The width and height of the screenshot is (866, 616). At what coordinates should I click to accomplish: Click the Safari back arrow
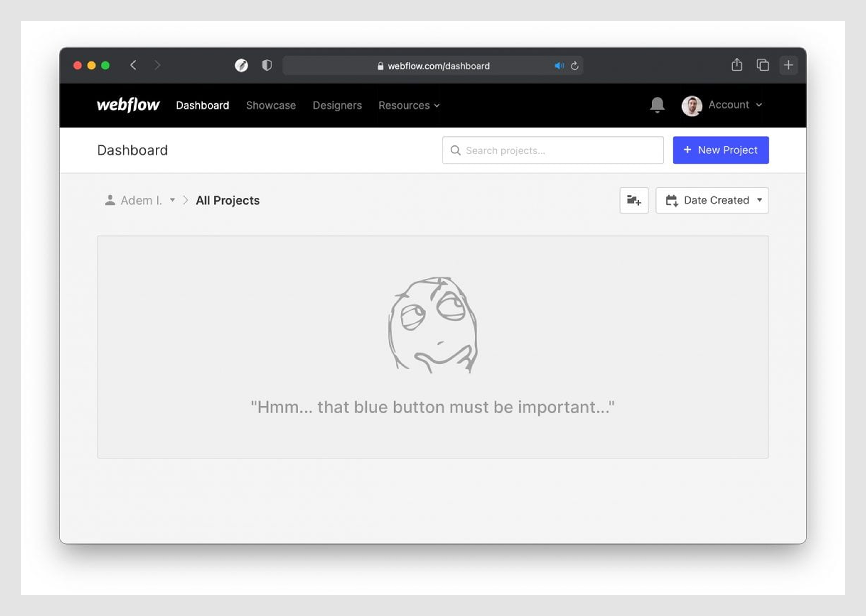(x=133, y=65)
